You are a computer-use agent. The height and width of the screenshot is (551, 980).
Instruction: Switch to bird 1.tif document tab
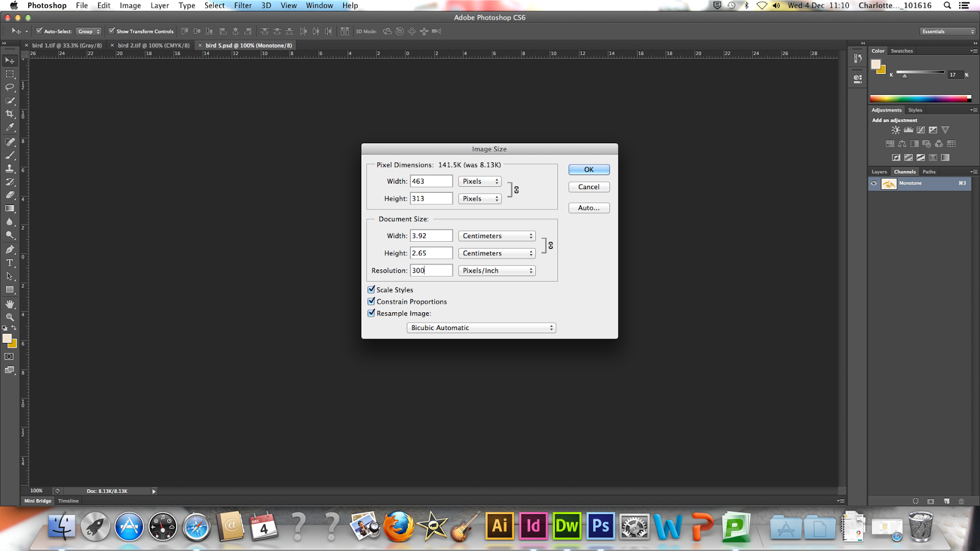pos(67,45)
